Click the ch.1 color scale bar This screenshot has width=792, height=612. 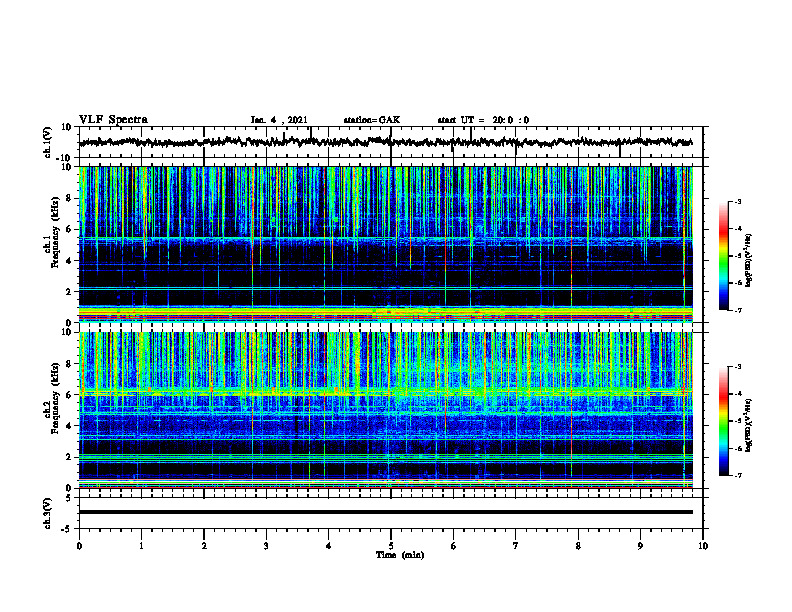[724, 256]
